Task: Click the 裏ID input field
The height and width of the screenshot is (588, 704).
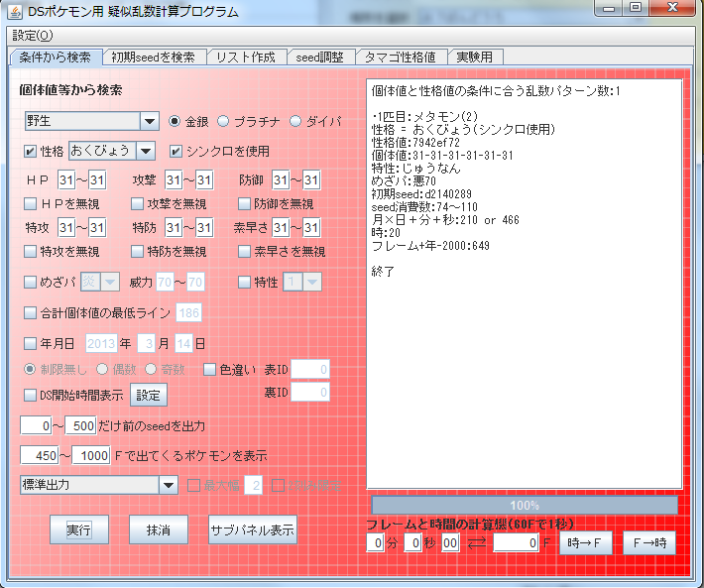Action: point(310,392)
